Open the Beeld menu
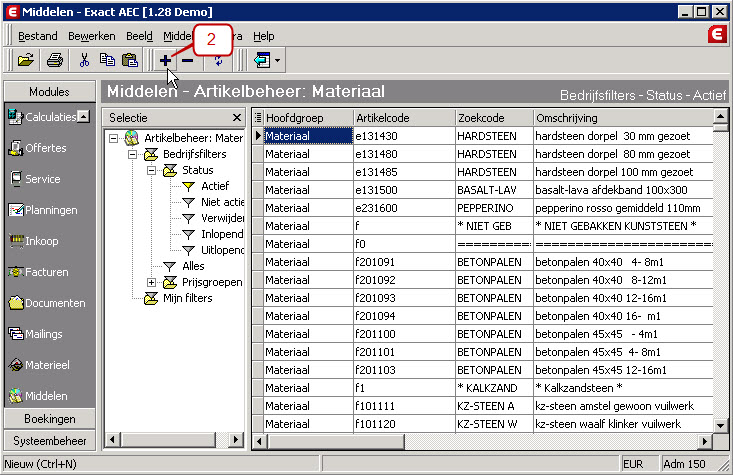This screenshot has height=475, width=733. (x=139, y=36)
